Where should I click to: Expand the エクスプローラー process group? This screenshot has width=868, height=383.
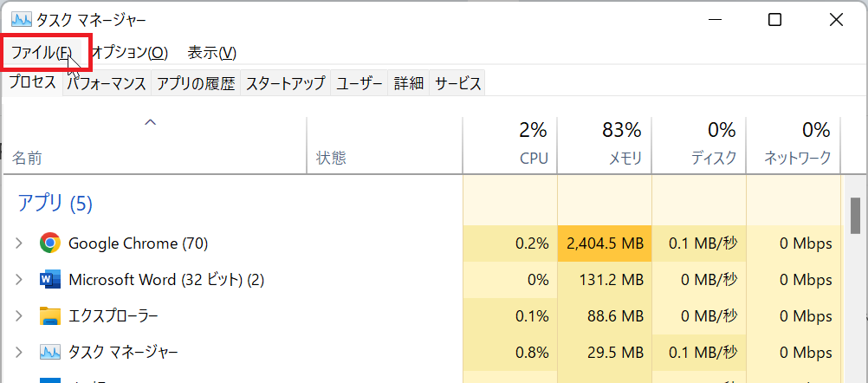pos(19,315)
